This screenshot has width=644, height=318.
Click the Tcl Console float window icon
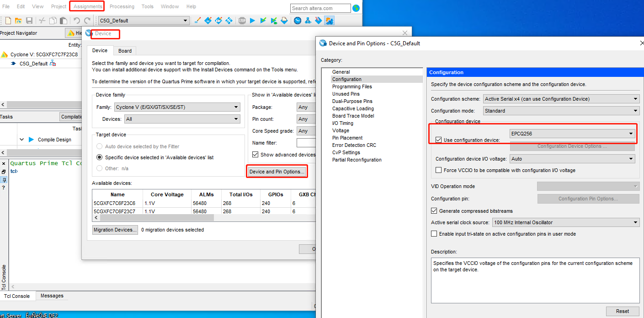[3, 172]
